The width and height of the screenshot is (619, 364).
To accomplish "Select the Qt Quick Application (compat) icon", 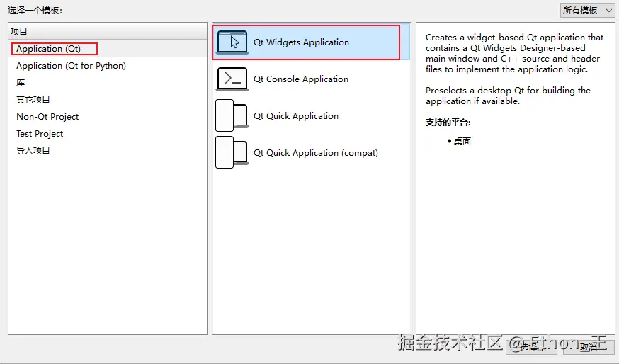I will pyautogui.click(x=232, y=152).
